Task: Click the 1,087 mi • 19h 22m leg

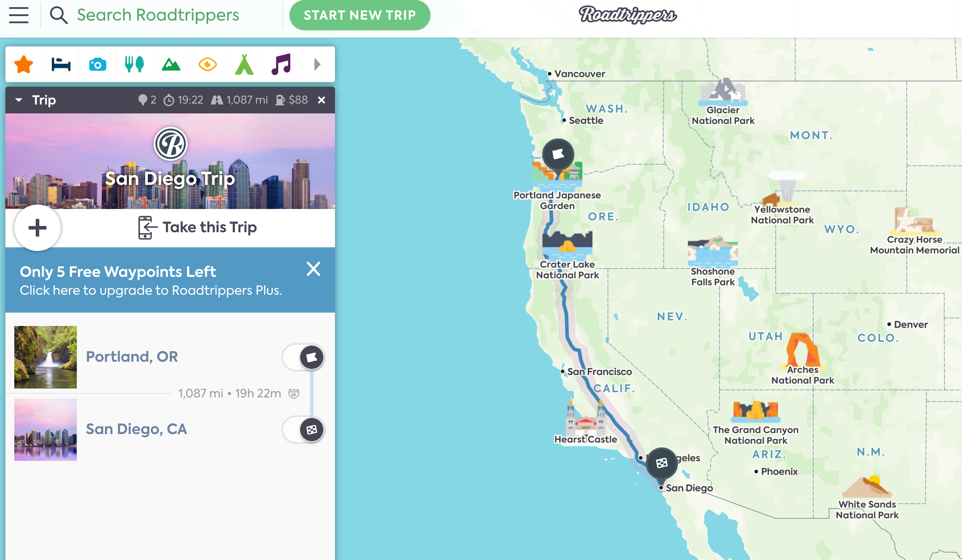Action: pyautogui.click(x=230, y=393)
